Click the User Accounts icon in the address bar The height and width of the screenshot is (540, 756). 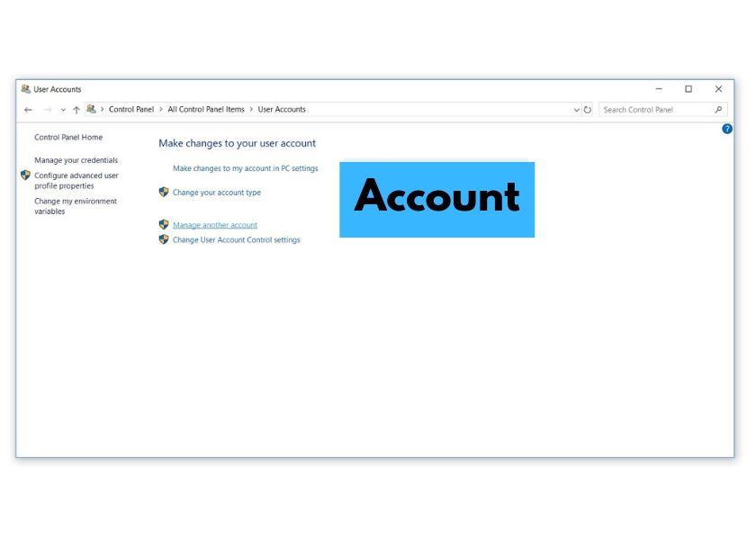91,109
